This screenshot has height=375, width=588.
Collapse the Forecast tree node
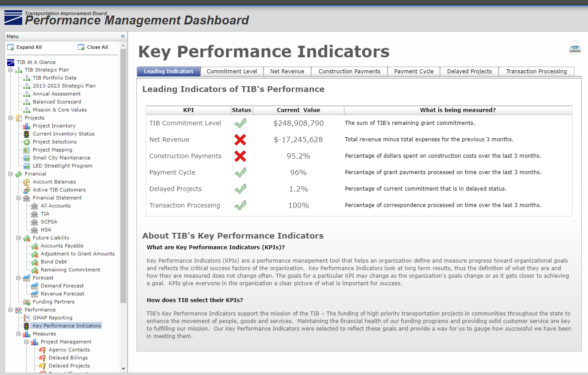pyautogui.click(x=18, y=278)
